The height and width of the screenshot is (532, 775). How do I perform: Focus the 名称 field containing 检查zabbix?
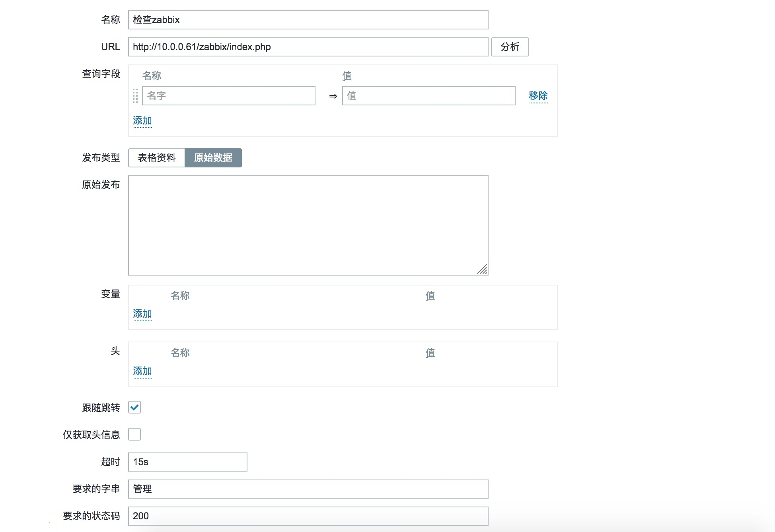308,20
